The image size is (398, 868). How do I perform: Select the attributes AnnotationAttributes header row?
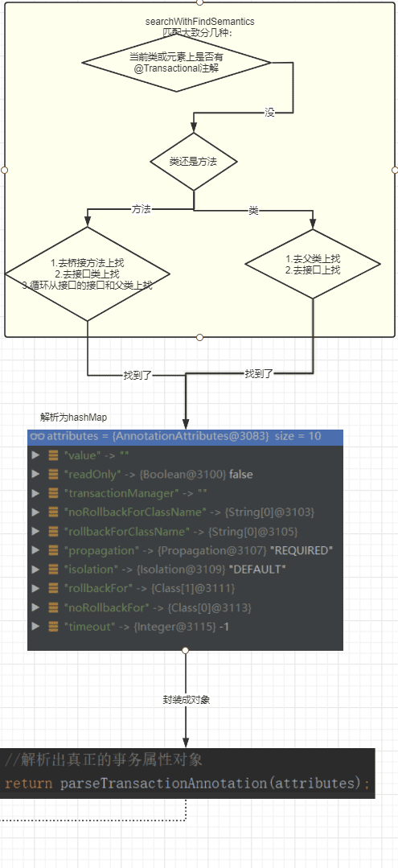[x=186, y=437]
